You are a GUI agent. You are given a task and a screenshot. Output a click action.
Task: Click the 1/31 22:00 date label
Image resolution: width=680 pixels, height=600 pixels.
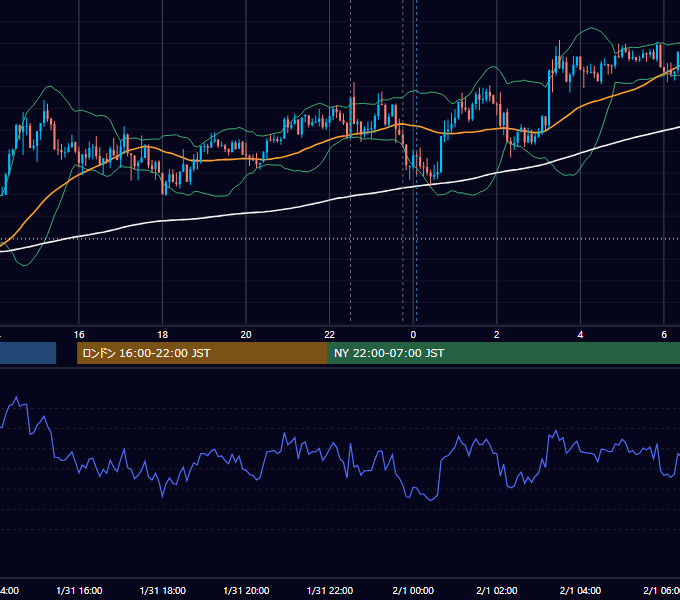[x=330, y=591]
